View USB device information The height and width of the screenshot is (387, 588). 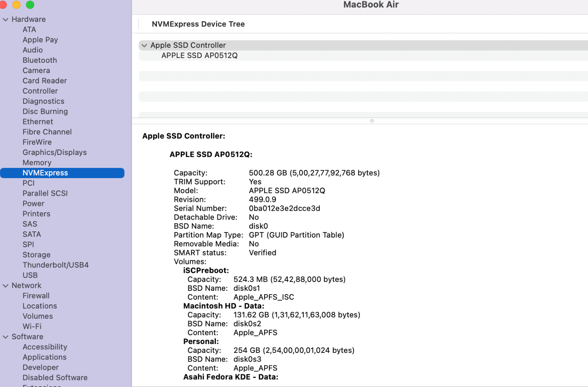(30, 275)
